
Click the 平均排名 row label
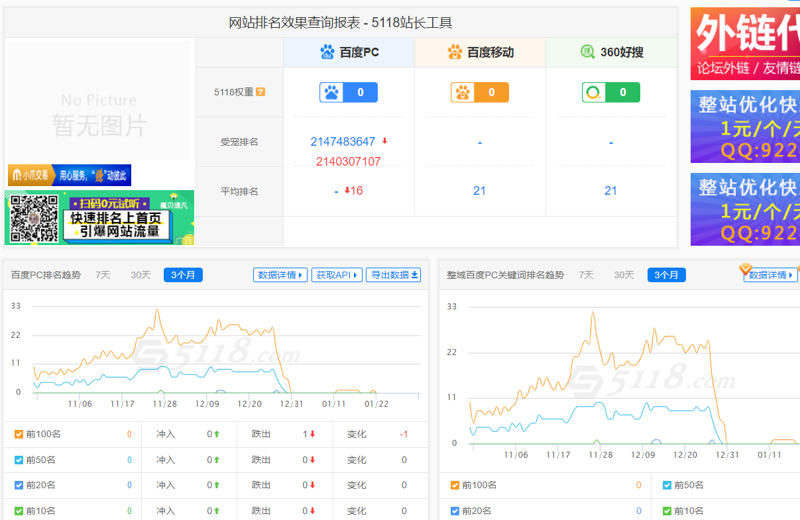(x=239, y=191)
